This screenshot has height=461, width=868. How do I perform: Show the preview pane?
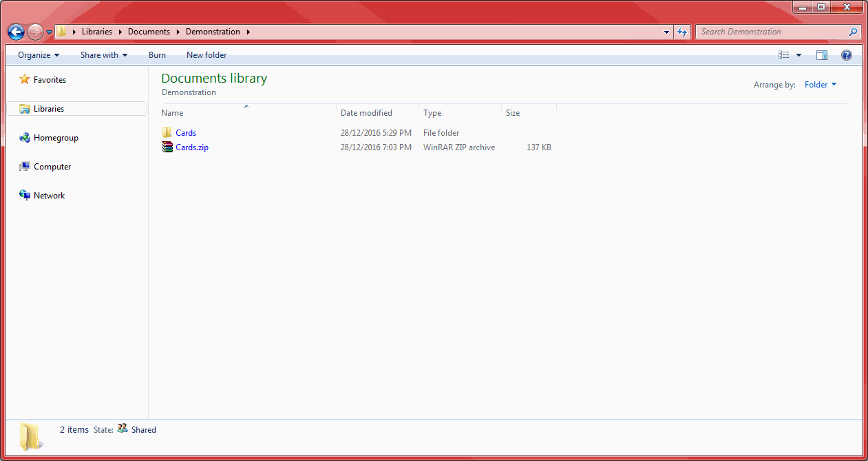pyautogui.click(x=822, y=55)
